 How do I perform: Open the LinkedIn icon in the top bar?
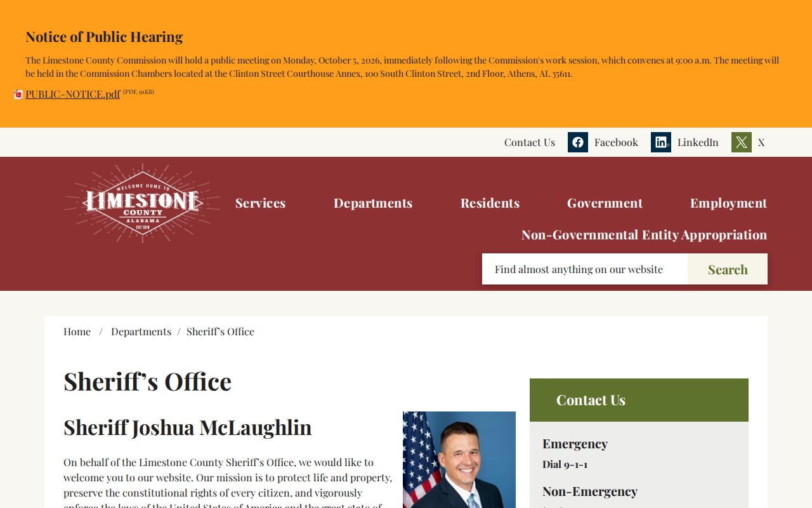pyautogui.click(x=661, y=142)
